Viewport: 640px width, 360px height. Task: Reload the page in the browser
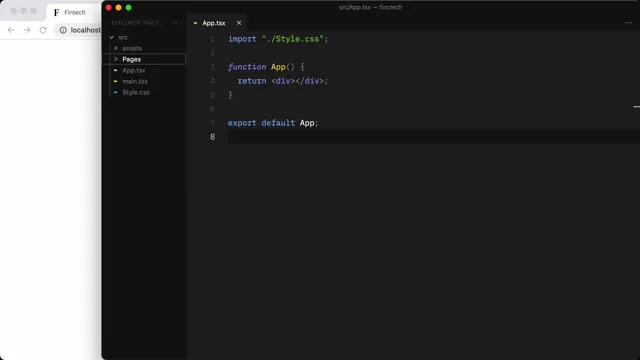[x=43, y=30]
